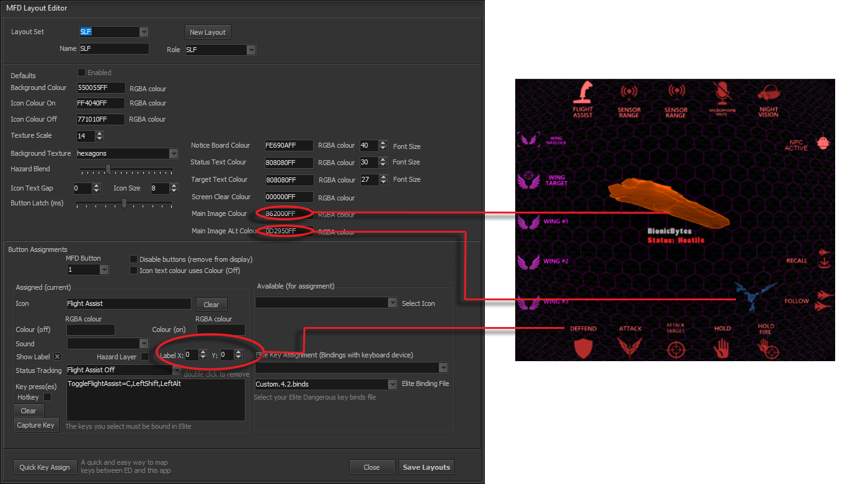Click the Flight Assist joystick icon

pyautogui.click(x=582, y=92)
